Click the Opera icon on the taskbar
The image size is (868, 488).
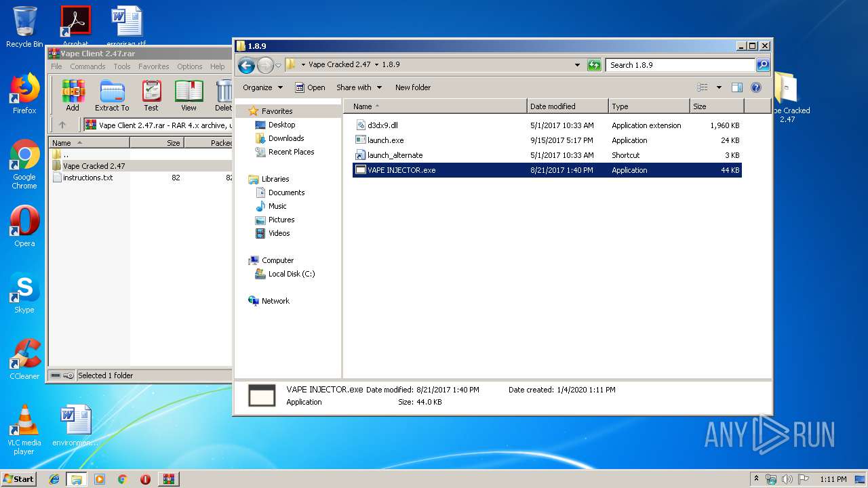point(145,479)
